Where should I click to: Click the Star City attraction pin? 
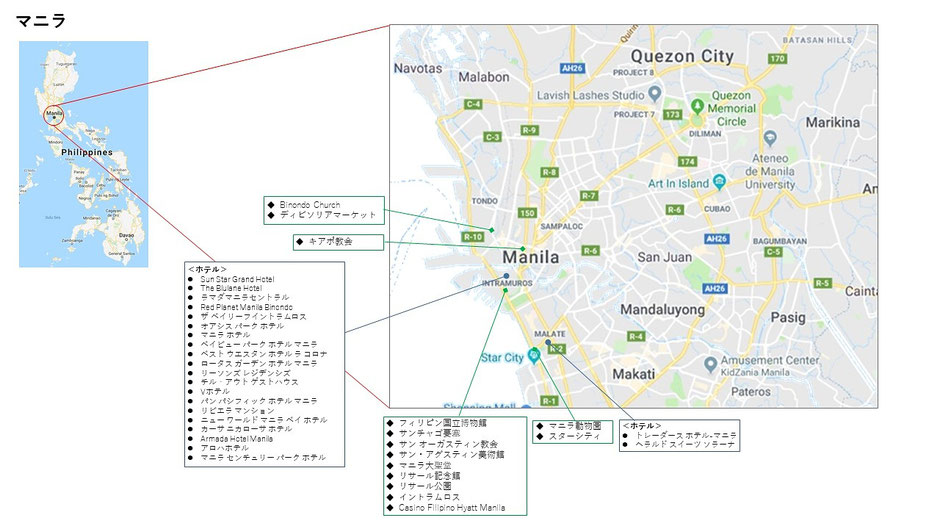coord(534,355)
